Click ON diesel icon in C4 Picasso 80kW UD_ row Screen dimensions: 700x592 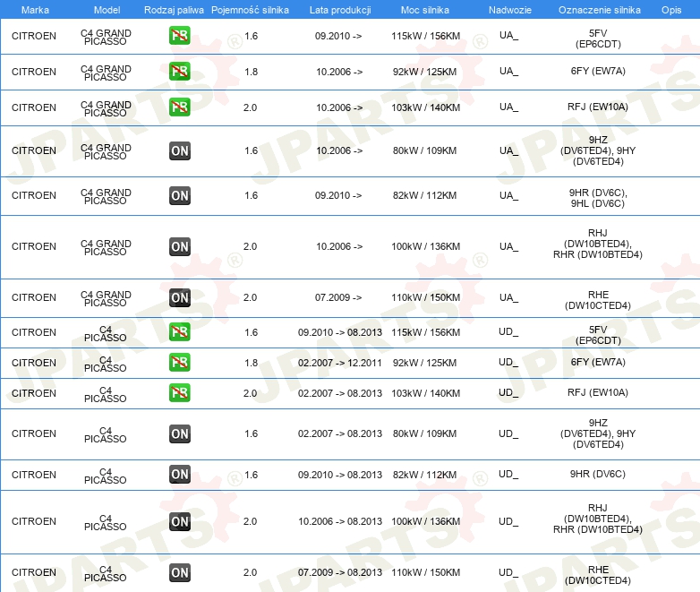[179, 433]
